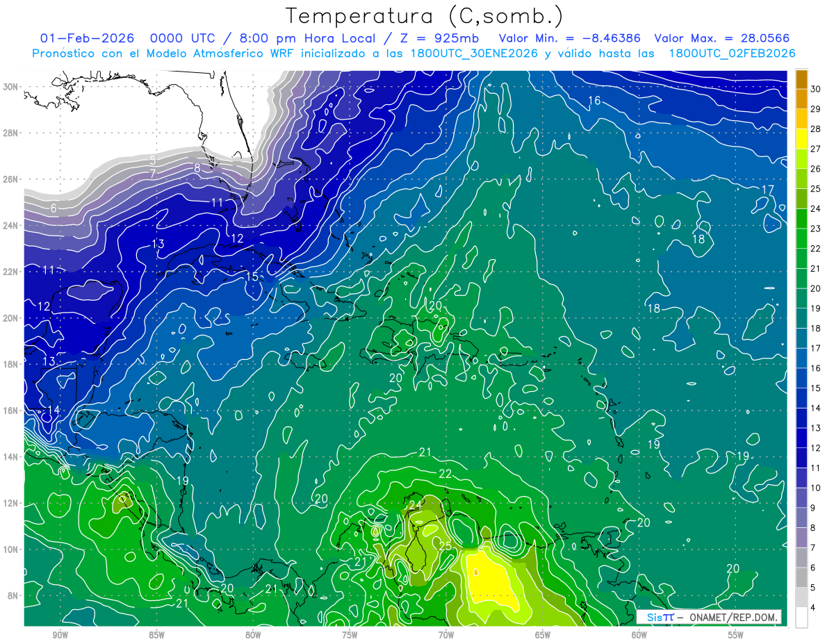Viewport: 834px width, 644px height.
Task: Click the '5' contour label over the Gulf
Action: [152, 160]
